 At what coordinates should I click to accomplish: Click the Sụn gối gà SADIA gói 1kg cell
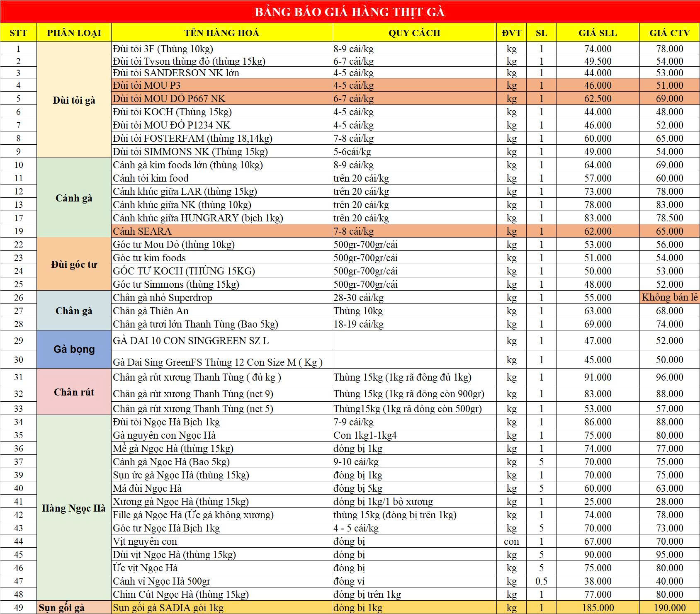(221, 608)
